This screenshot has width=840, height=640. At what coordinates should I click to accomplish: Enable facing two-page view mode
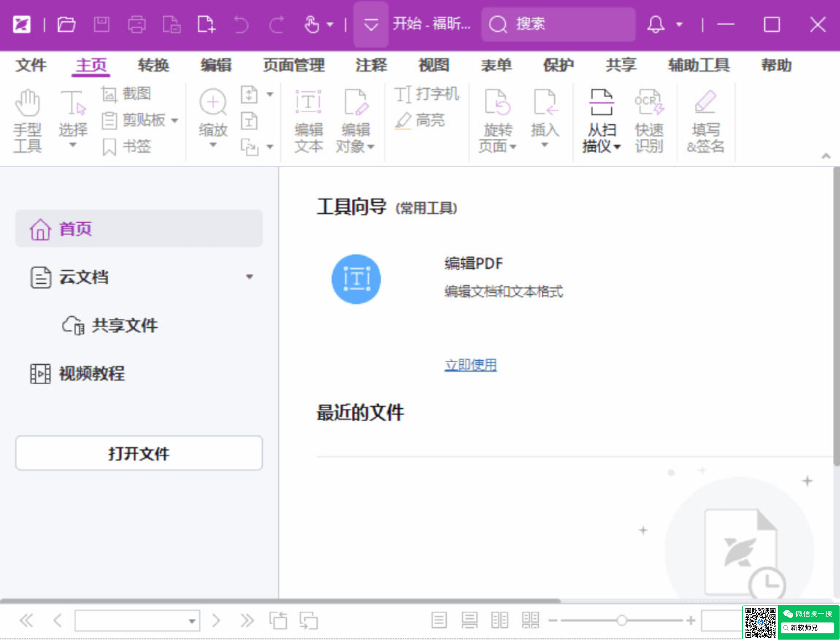[x=500, y=620]
